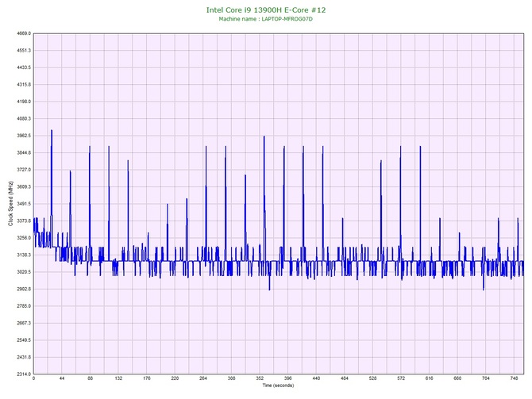Click the 176 second tick on time axis
The height and width of the screenshot is (399, 532).
pos(146,379)
